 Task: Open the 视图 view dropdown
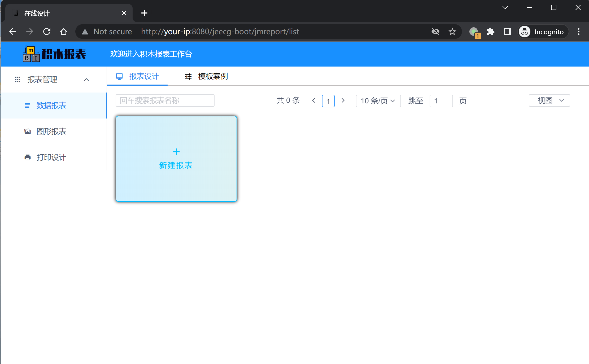[x=549, y=100]
